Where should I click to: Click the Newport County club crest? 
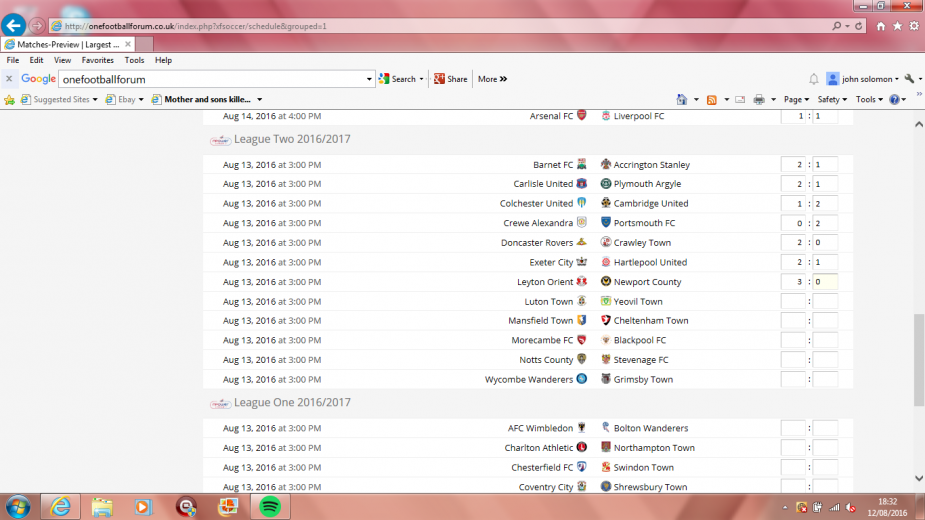[x=605, y=282]
